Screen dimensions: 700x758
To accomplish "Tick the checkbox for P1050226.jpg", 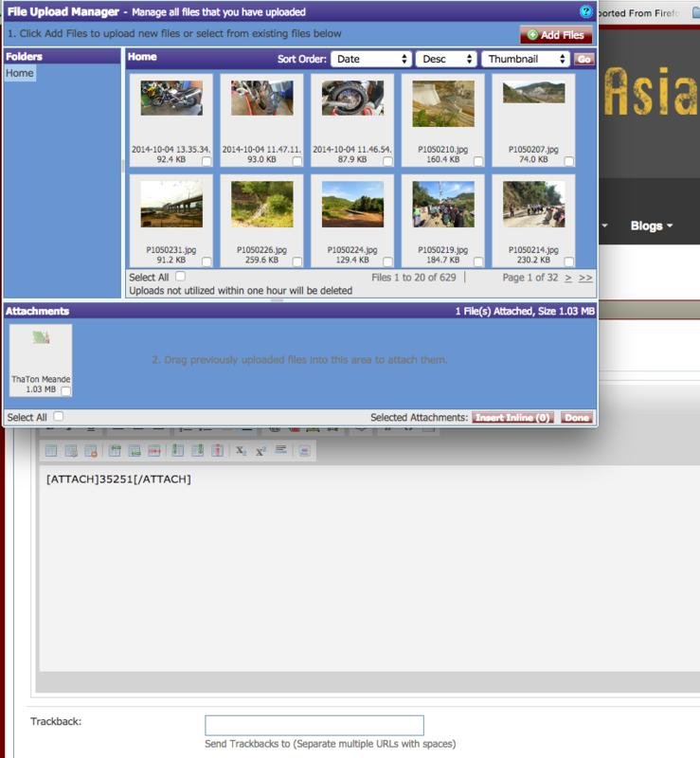I will click(x=297, y=262).
